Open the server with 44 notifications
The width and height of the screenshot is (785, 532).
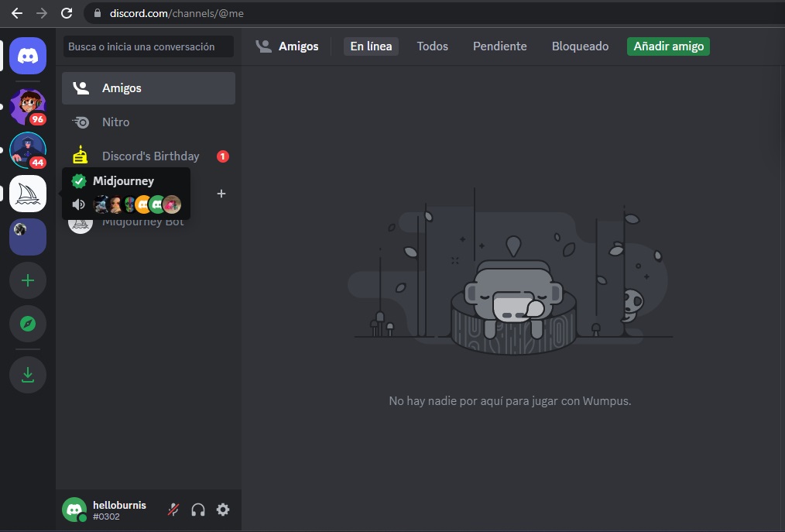(28, 150)
